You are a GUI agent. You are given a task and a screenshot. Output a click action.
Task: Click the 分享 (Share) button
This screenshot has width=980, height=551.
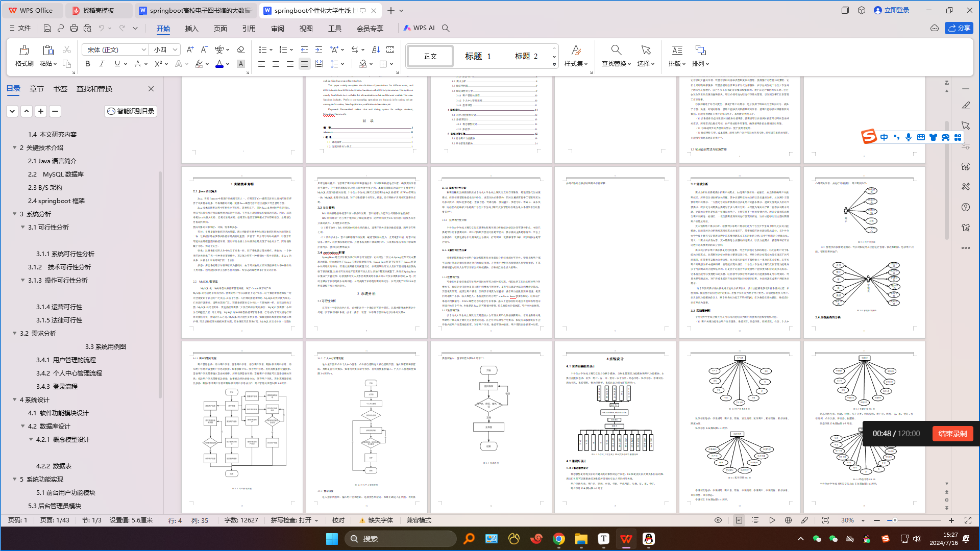pyautogui.click(x=959, y=28)
